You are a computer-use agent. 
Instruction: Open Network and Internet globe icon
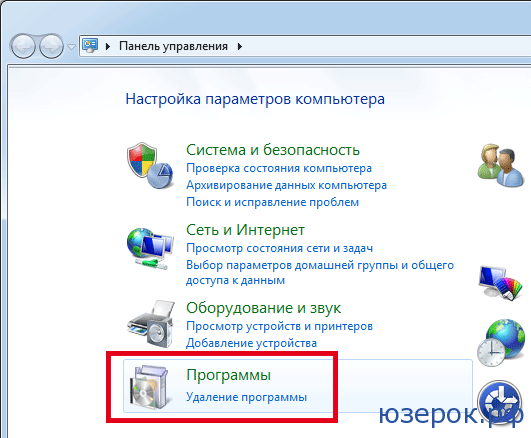click(150, 249)
